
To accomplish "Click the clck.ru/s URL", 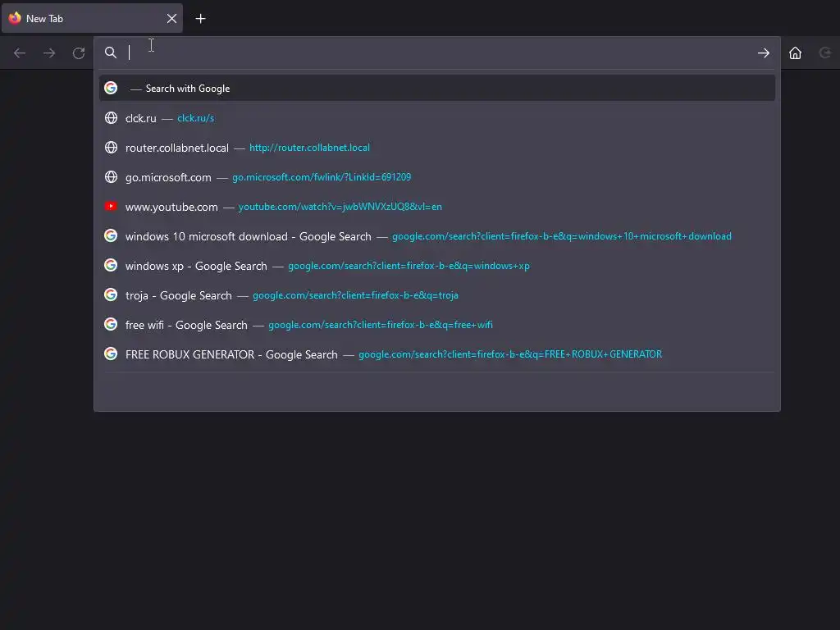I will [195, 118].
